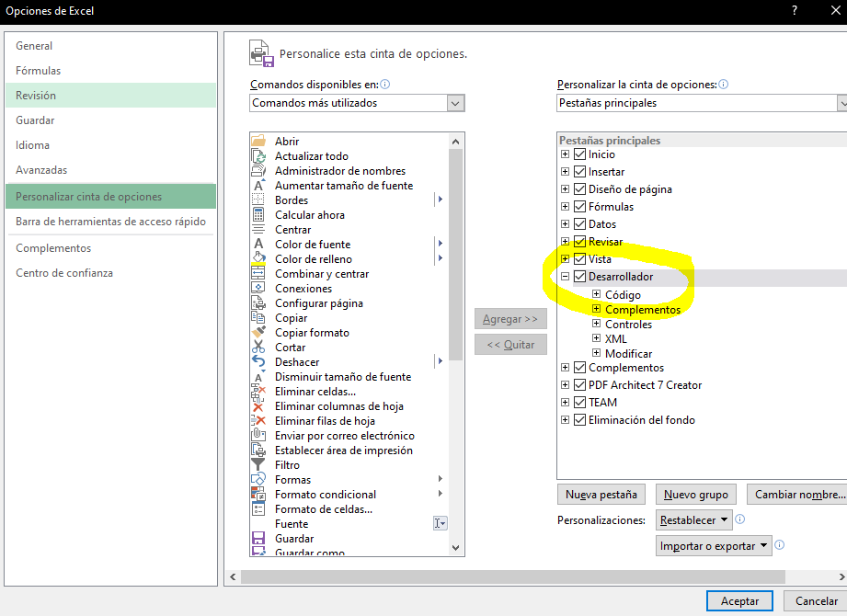Go to the Avanzadas settings section

(55, 169)
